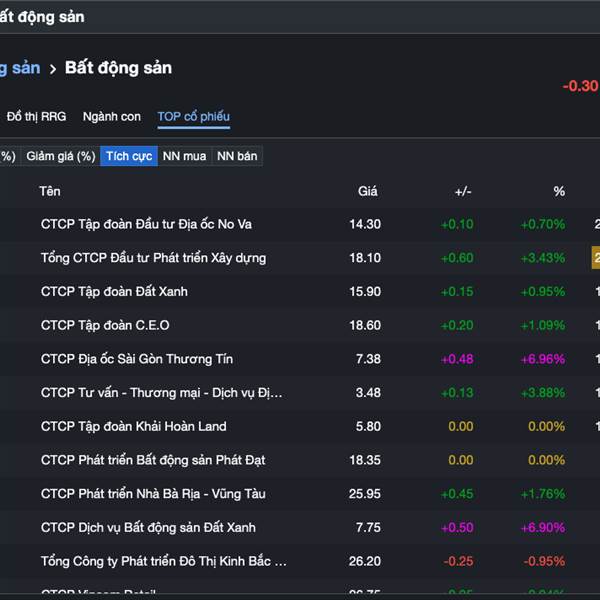The width and height of the screenshot is (600, 600).
Task: Open CTCP Tư vấn - Thương mại - Dịch vụ row
Action: (x=161, y=393)
